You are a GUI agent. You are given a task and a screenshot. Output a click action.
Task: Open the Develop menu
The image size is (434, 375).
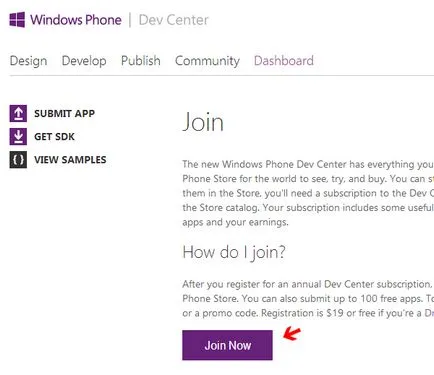(x=84, y=61)
